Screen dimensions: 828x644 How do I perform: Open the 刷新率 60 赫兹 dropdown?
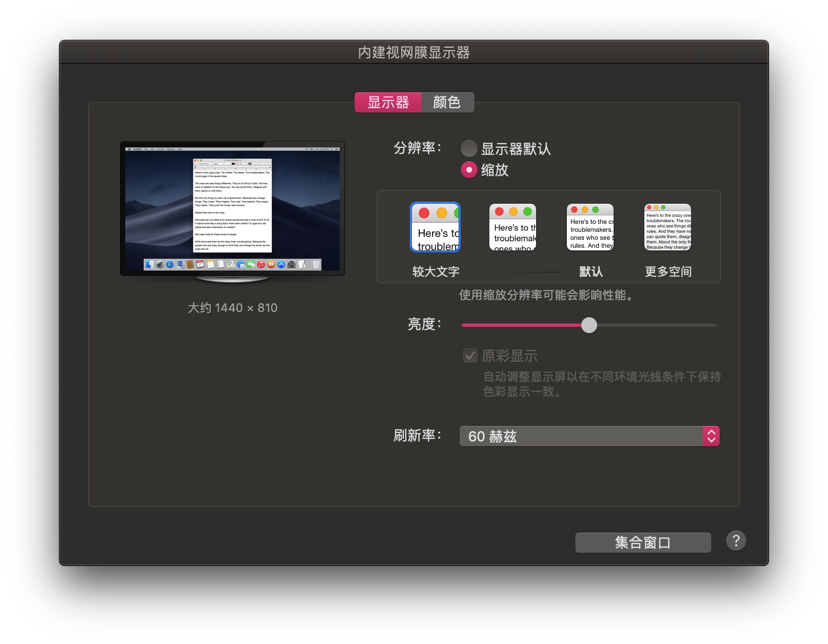[589, 436]
